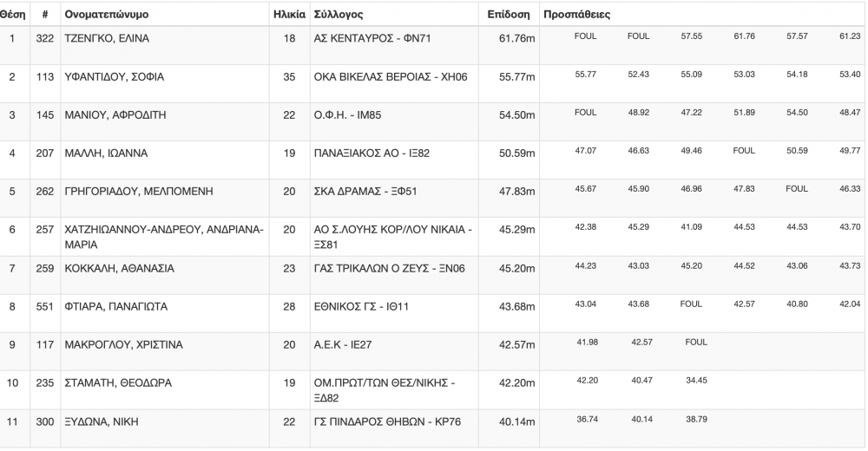868x451 pixels.
Task: Click ΓΡΗΓΟΡΙΑΔΟΥ, ΜΕΛΠΟΜΕΝΗ name
Action: pos(139,192)
